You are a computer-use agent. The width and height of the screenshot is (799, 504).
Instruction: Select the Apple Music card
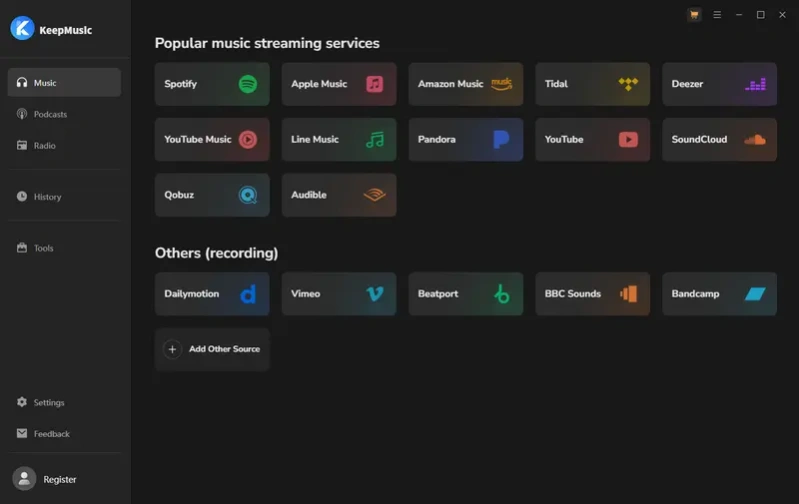point(339,84)
